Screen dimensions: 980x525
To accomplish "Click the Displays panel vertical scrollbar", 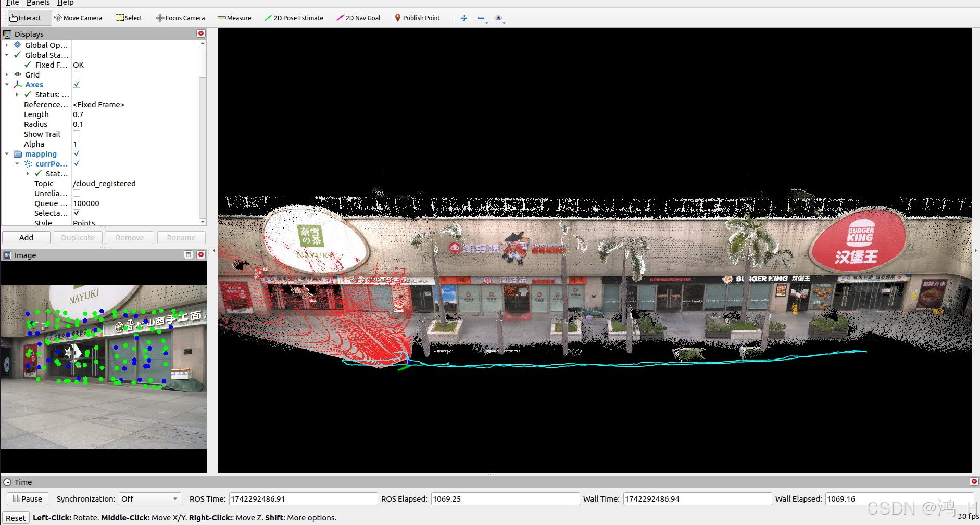I will coord(203,133).
